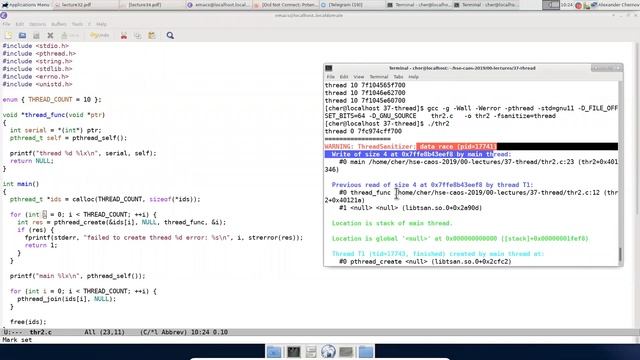Launch the terminal emulator from bottom dock
Image resolution: width=640 pixels, height=360 pixels.
coord(293,351)
